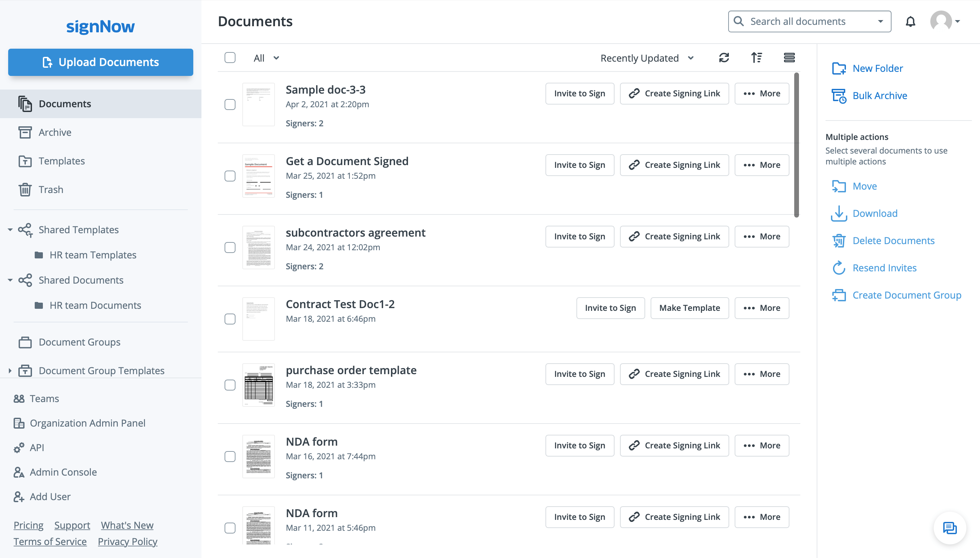Viewport: 980px width, 558px height.
Task: Expand Document Group Templates section
Action: 10,371
